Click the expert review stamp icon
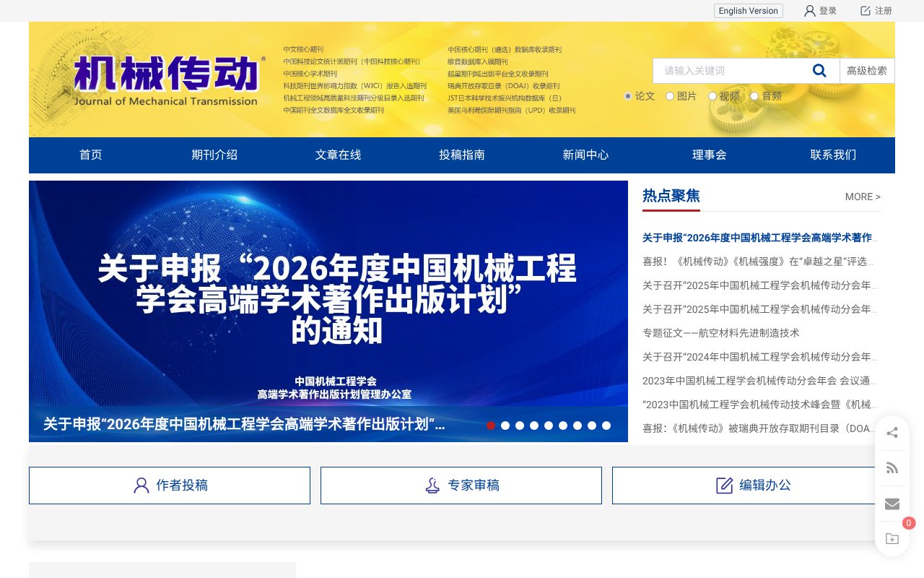Viewport: 924px width, 578px height. point(432,486)
